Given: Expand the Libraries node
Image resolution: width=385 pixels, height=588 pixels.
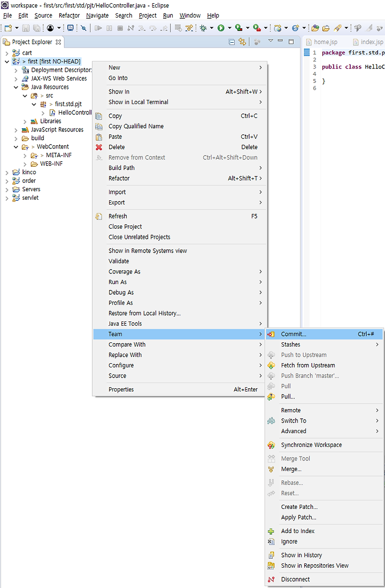Looking at the screenshot, I should tap(25, 122).
